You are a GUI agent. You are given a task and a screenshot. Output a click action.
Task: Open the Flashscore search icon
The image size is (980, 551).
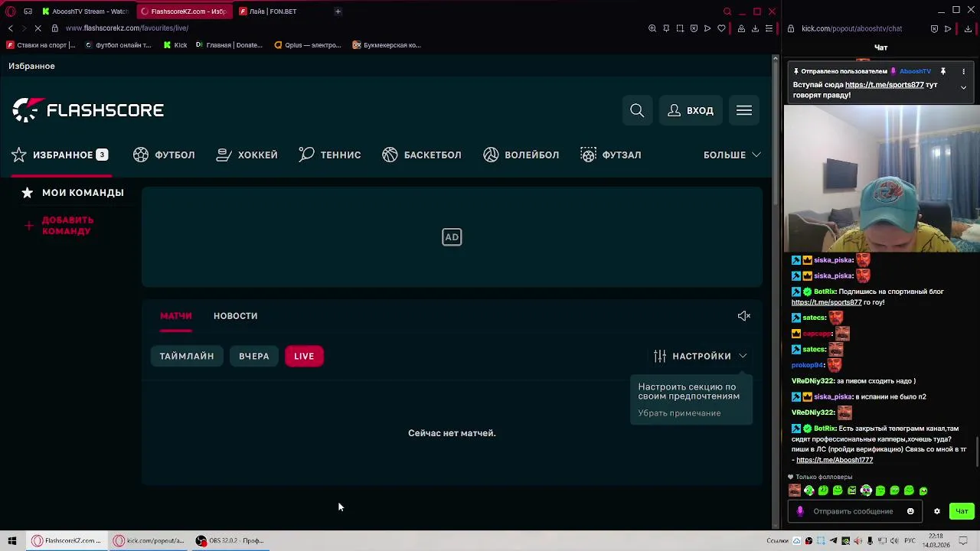[637, 110]
